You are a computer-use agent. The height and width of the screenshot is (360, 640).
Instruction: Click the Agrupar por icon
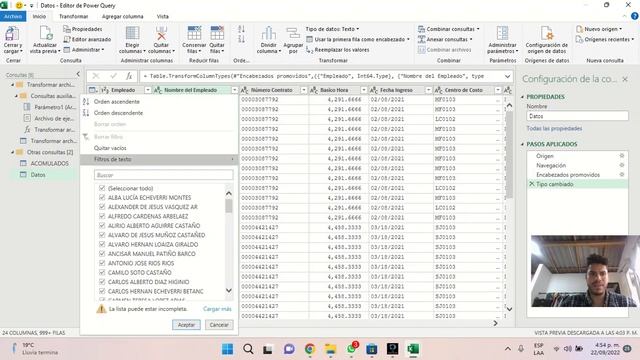click(293, 33)
